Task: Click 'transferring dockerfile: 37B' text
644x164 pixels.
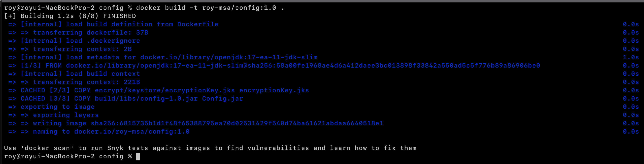Action: [90, 32]
